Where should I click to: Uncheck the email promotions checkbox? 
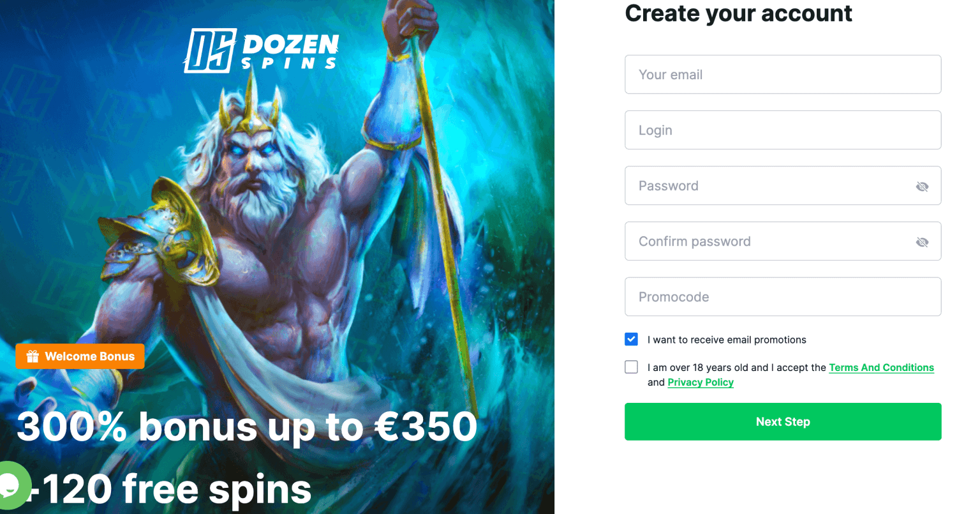[631, 339]
